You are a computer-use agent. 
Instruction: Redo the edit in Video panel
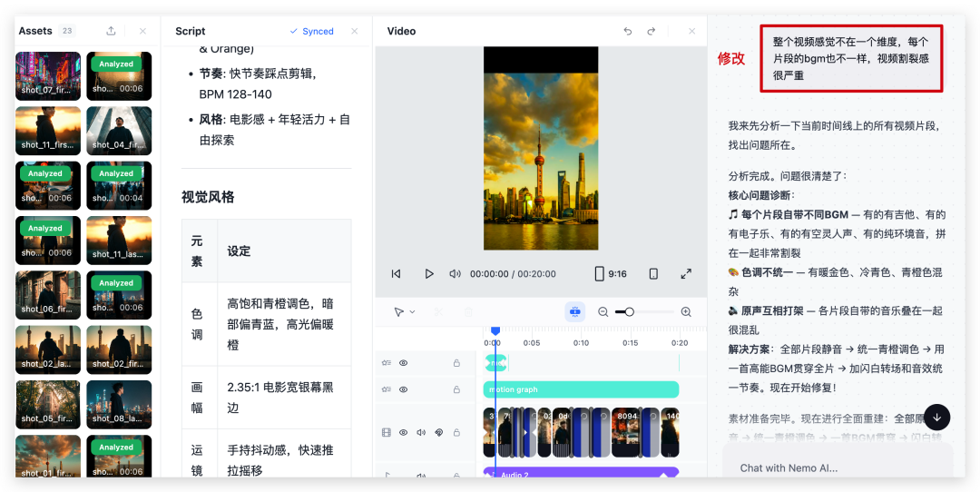(x=652, y=31)
